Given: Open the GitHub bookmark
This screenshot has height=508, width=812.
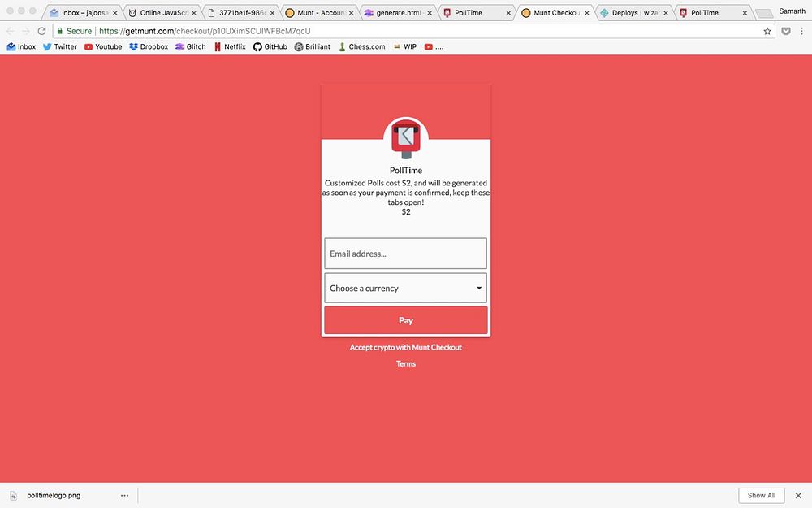Looking at the screenshot, I should [x=270, y=46].
